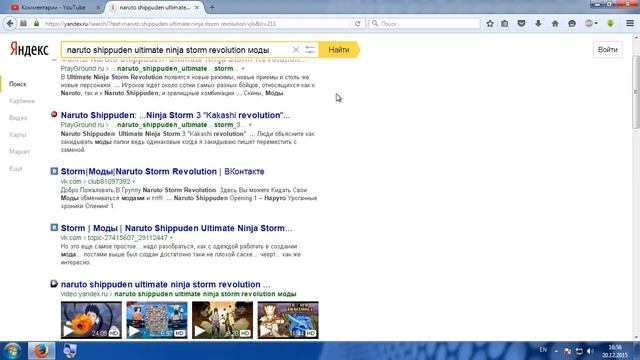Expand Ещё in the Yandex sidebar
Image resolution: width=640 pixels, height=360 pixels.
(x=16, y=169)
